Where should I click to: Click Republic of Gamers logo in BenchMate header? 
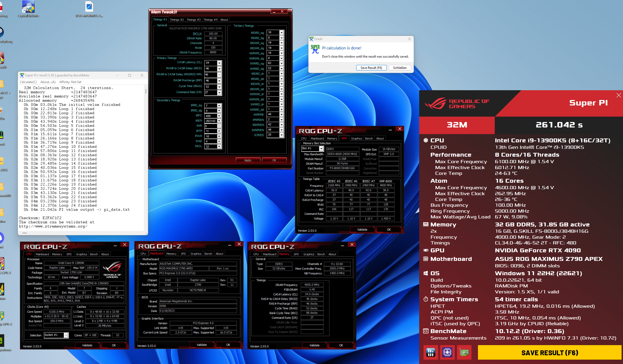pyautogui.click(x=457, y=104)
